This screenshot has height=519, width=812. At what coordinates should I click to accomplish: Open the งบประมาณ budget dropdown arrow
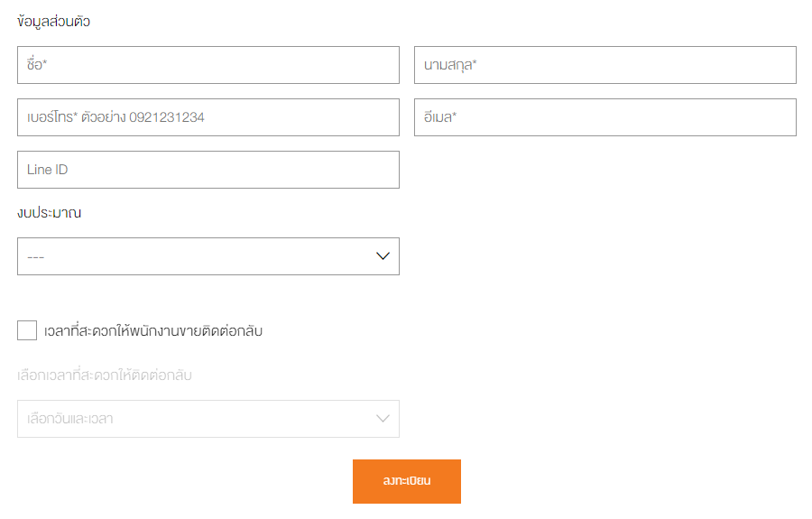383,256
